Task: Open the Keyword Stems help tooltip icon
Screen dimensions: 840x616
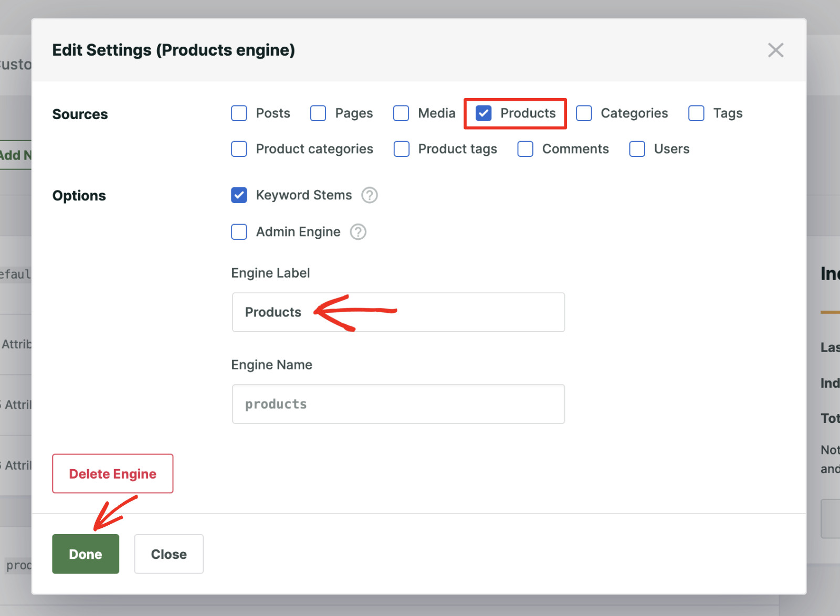Action: coord(370,195)
